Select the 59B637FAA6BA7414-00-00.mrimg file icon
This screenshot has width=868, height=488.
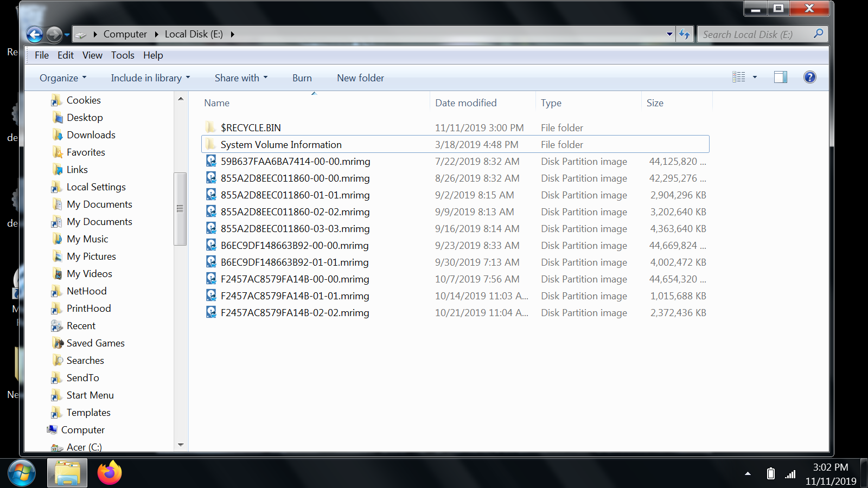point(211,161)
